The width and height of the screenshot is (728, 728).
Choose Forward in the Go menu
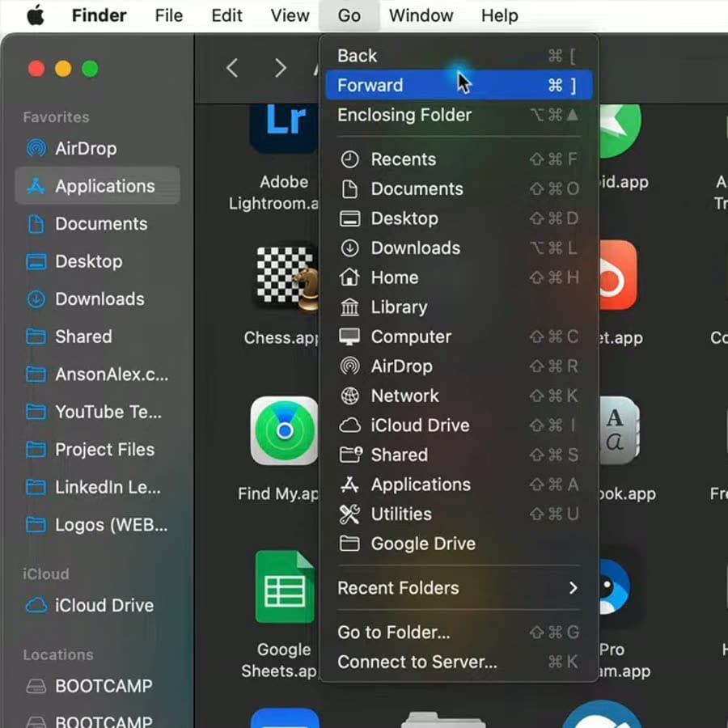459,85
